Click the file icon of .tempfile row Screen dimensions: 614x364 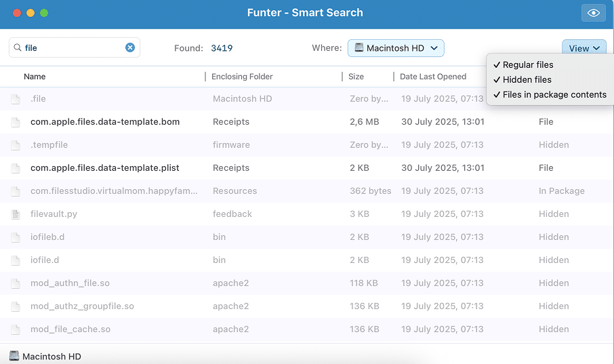pyautogui.click(x=16, y=145)
